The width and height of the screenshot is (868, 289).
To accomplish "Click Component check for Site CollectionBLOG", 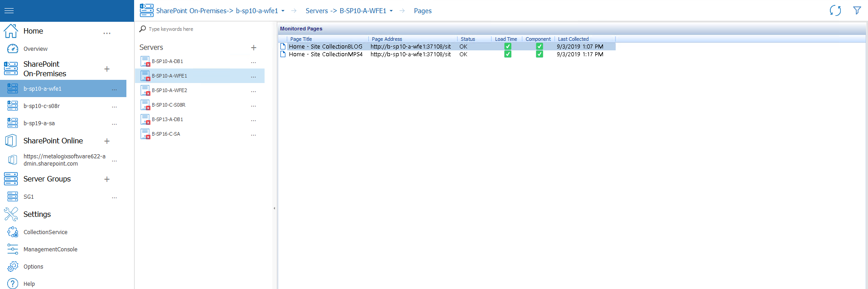I will (540, 46).
